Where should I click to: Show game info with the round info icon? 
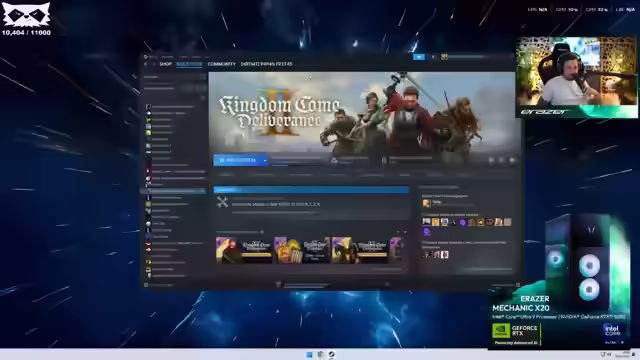(x=502, y=160)
